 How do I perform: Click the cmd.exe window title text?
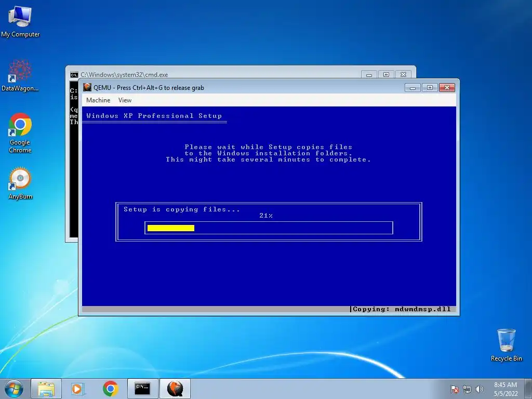click(124, 75)
